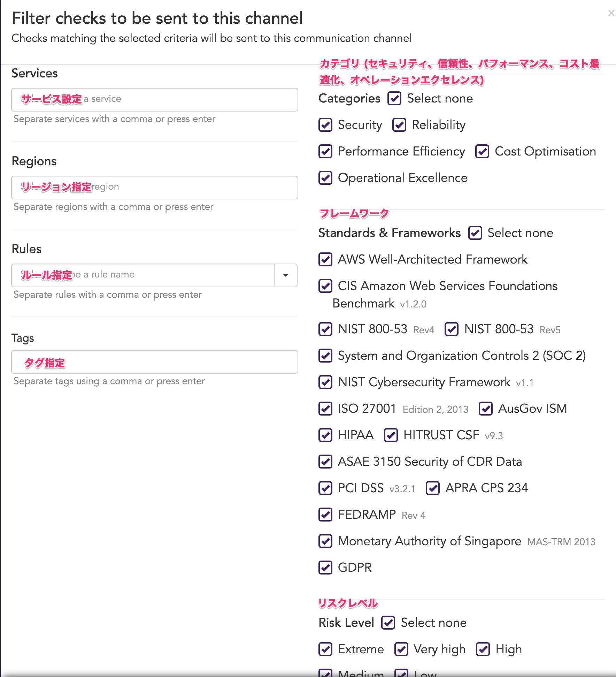Open the Rules dropdown list
Screen dimensions: 616x677
pos(285,275)
